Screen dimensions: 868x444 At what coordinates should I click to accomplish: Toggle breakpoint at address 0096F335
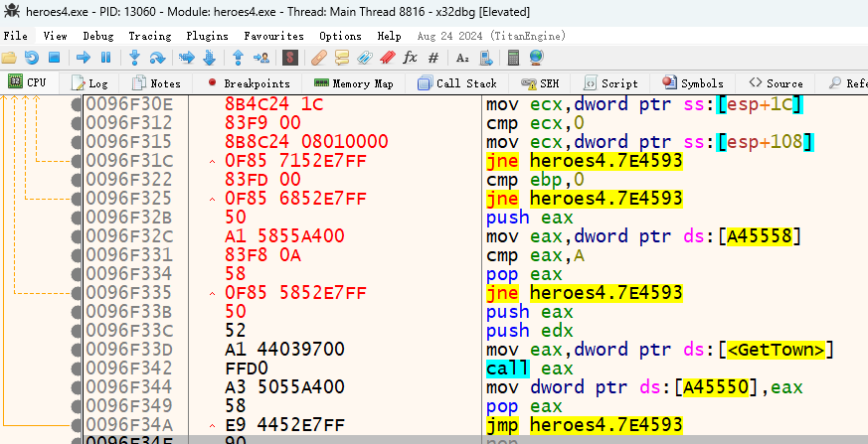coord(77,292)
